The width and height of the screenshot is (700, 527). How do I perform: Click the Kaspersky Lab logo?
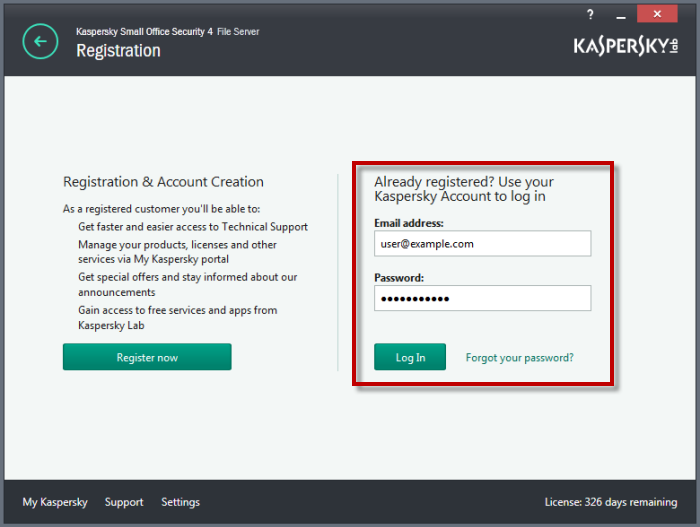(x=625, y=46)
